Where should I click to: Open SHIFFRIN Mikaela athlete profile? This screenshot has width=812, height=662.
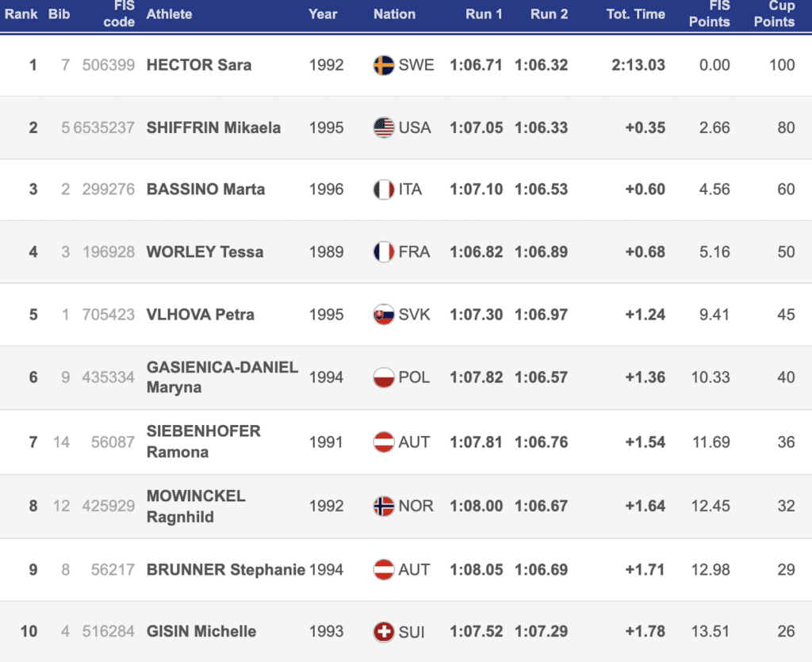pos(213,128)
